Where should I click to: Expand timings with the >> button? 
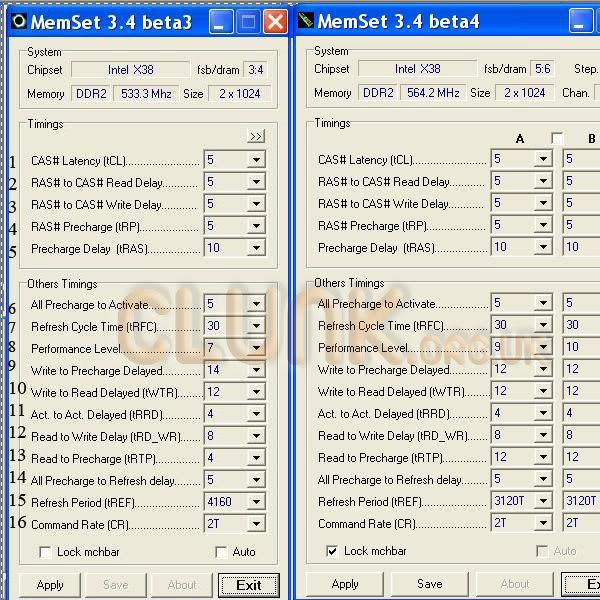pyautogui.click(x=256, y=136)
